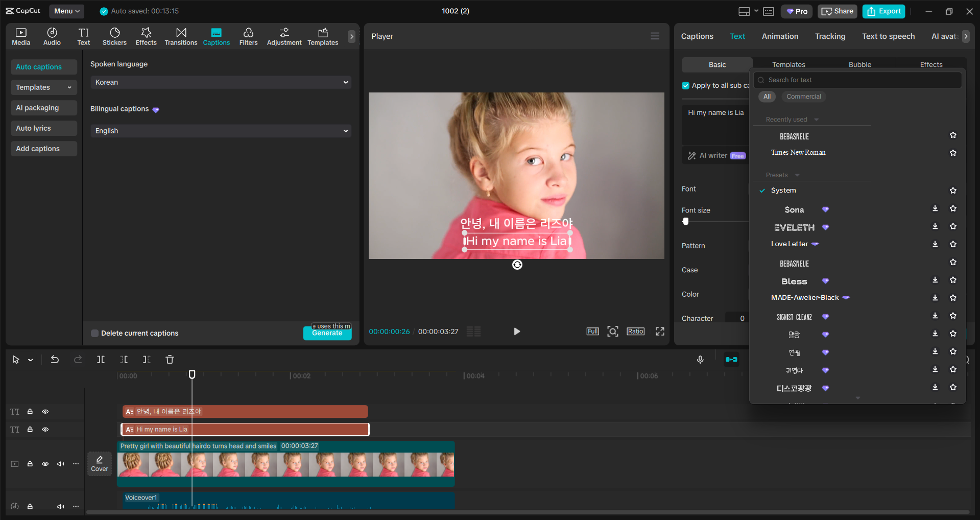980x520 pixels.
Task: Open the Media panel
Action: 20,36
